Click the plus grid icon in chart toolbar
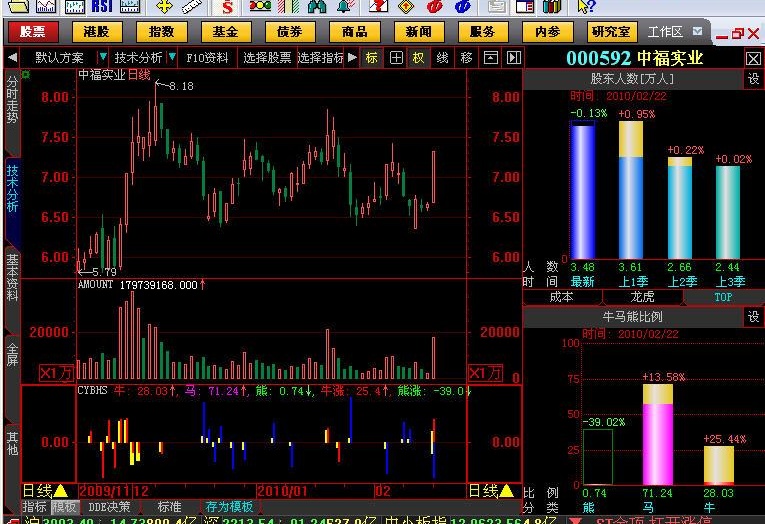Image resolution: width=765 pixels, height=524 pixels. tap(396, 58)
